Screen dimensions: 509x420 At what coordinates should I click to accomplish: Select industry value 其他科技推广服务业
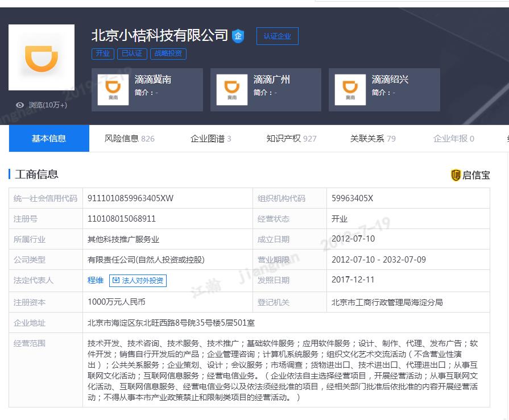tap(123, 239)
